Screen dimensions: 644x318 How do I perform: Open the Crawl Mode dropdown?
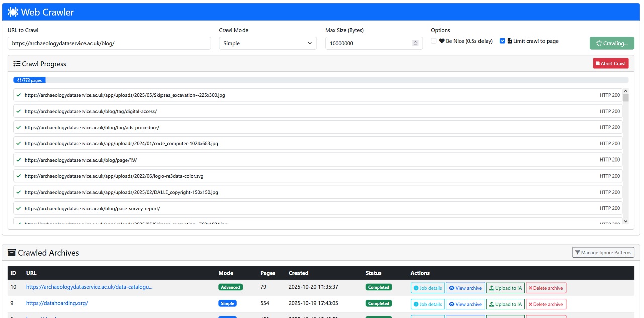[268, 43]
